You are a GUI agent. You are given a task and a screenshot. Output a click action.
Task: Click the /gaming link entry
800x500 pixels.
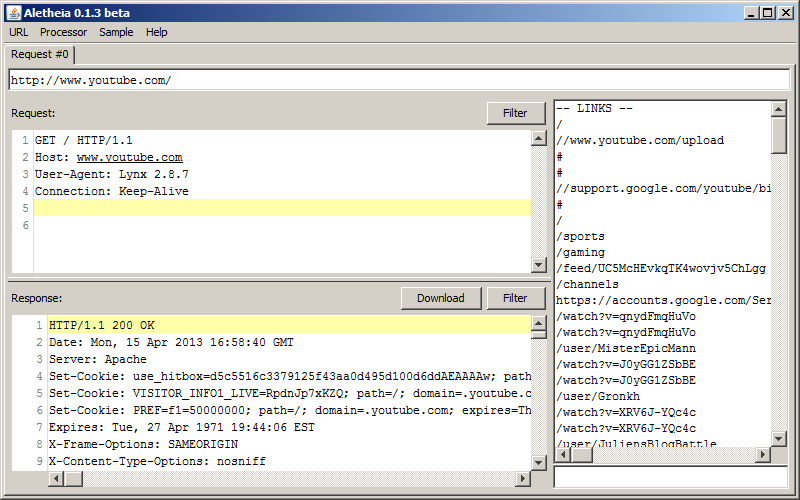[581, 252]
